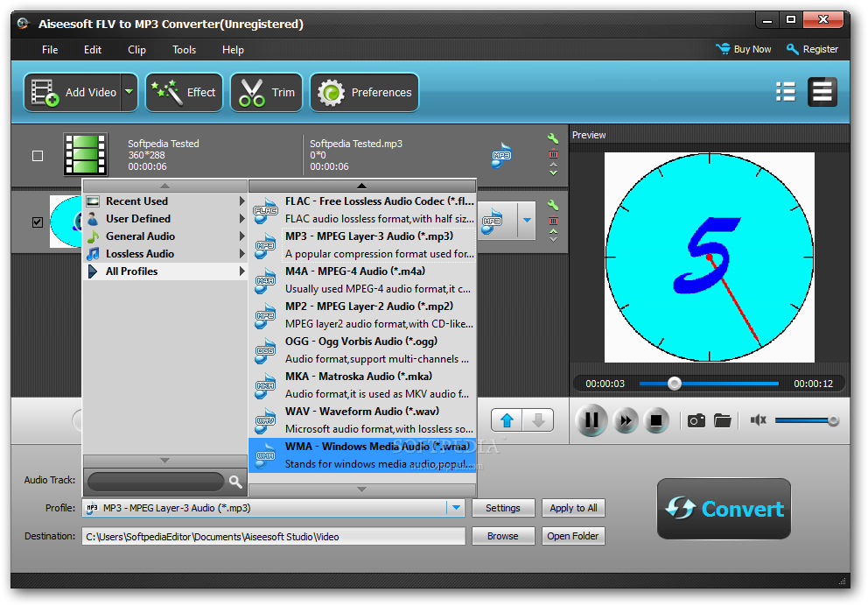This screenshot has height=606, width=868.
Task: Pause the preview playback
Action: [x=591, y=420]
